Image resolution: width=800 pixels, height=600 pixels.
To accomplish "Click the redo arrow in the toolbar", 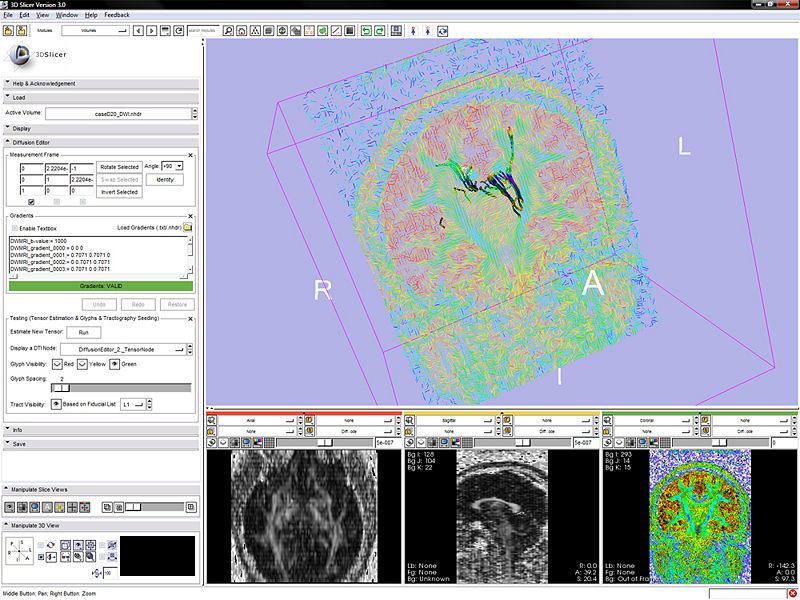I will [x=381, y=31].
